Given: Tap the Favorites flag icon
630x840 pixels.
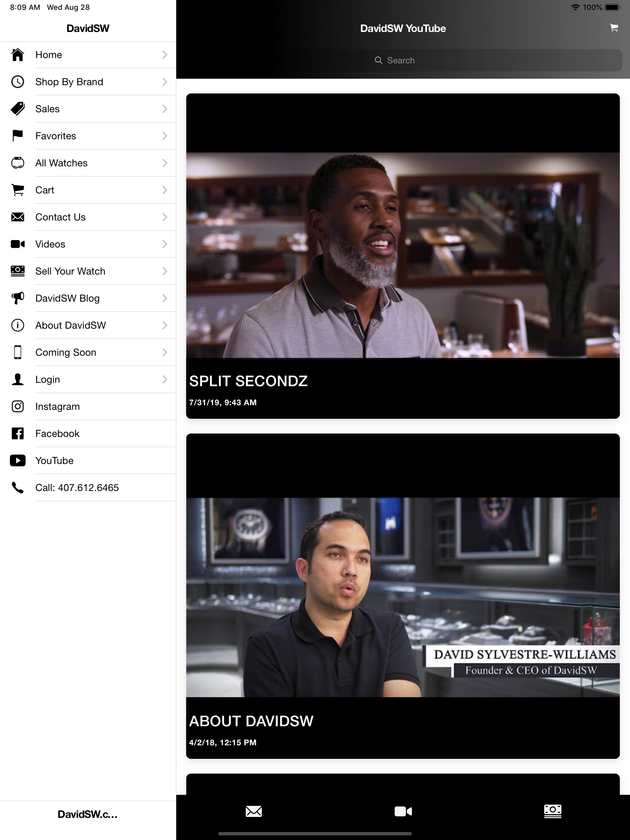Looking at the screenshot, I should point(18,136).
